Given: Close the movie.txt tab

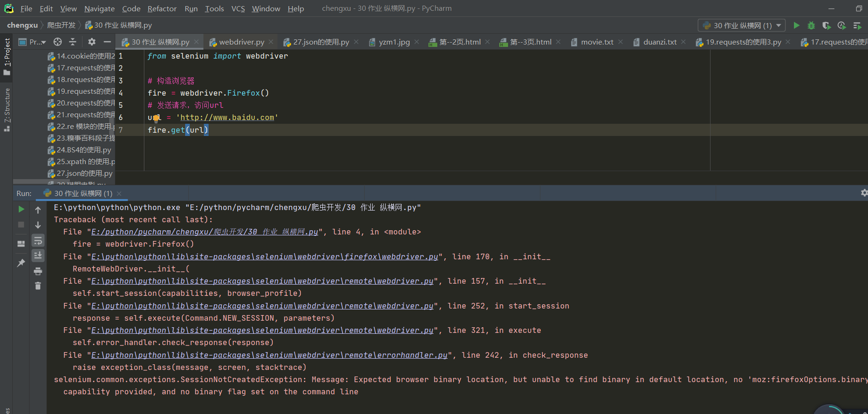Looking at the screenshot, I should (621, 42).
